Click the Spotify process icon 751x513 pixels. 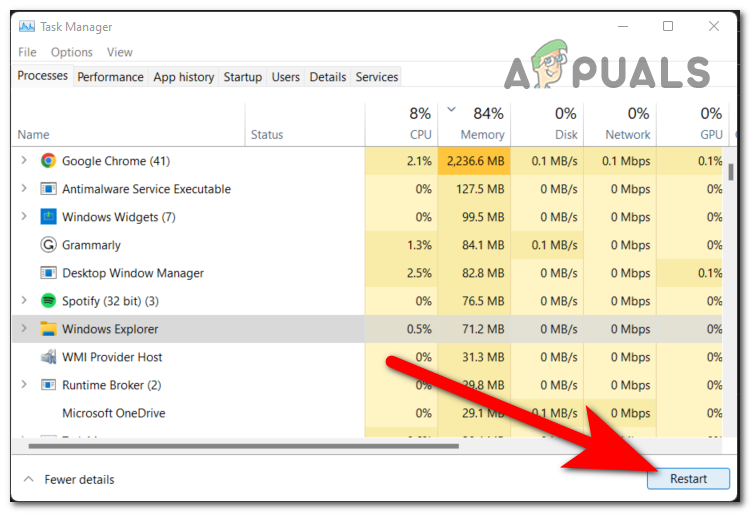[x=48, y=301]
